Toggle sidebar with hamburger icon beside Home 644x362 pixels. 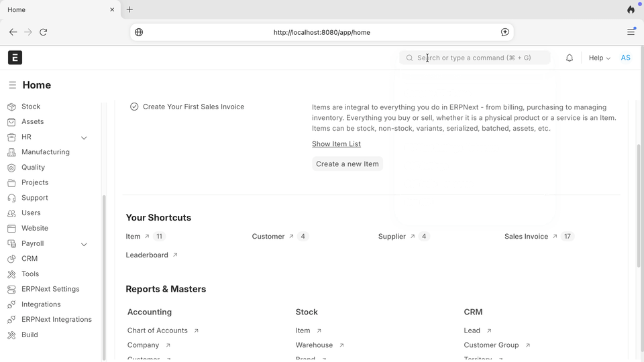[12, 85]
